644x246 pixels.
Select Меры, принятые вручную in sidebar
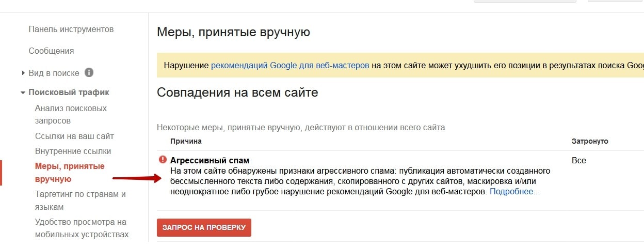(x=70, y=173)
